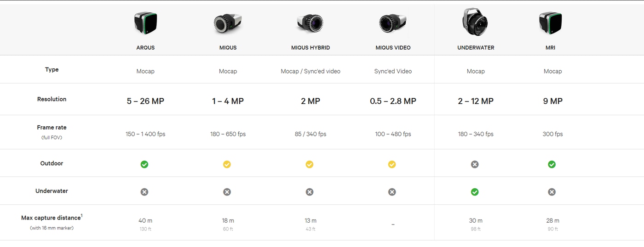Click the grey outdoor cross for UNDERWATER
This screenshot has height=247, width=644.
click(x=475, y=164)
